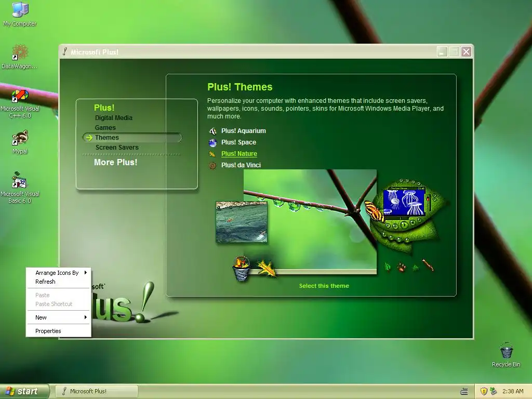This screenshot has height=399, width=532.
Task: Click the Plus! da Vinci icon
Action: (212, 166)
